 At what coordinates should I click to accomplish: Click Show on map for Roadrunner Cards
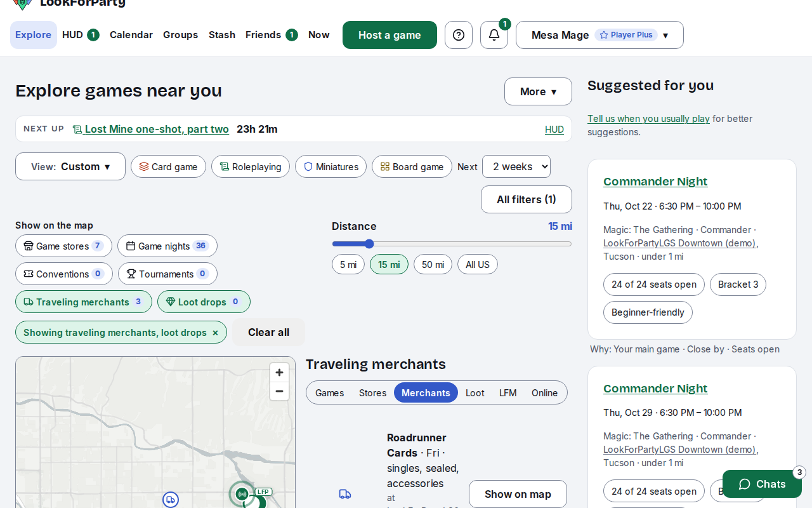coord(518,494)
